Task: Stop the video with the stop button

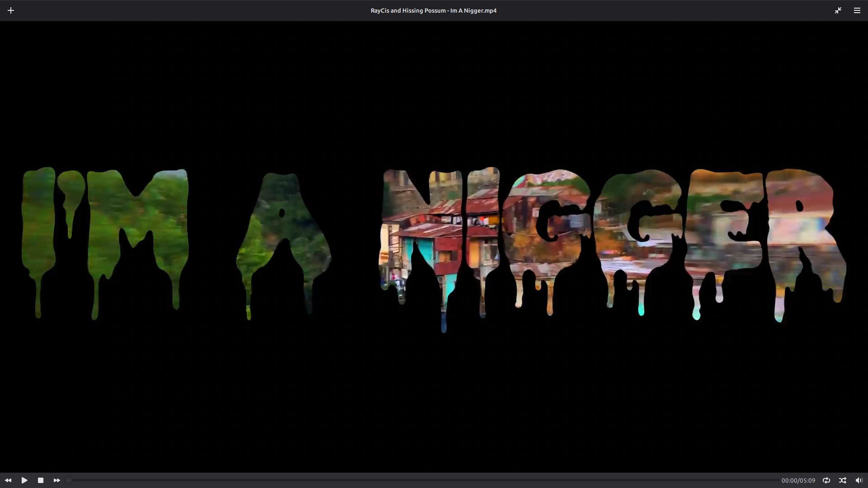Action: click(x=41, y=480)
